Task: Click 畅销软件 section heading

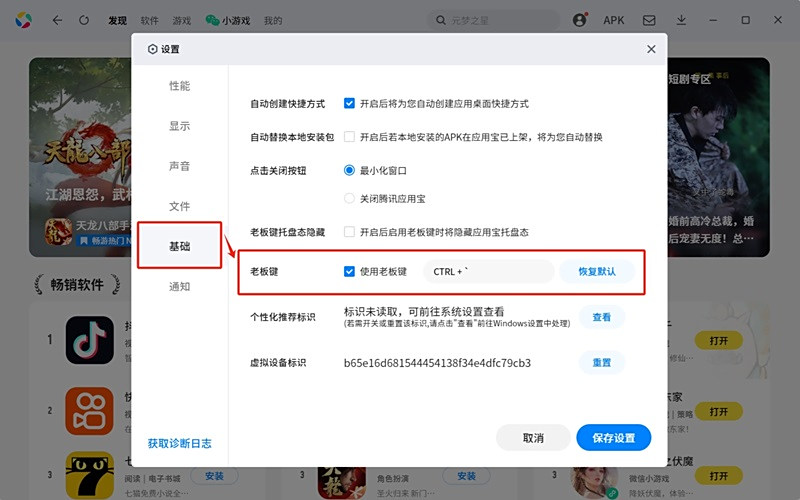Action: click(x=77, y=284)
